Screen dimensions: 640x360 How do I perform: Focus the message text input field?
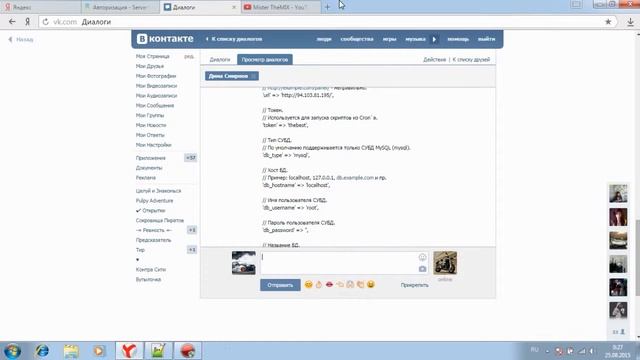tap(338, 263)
